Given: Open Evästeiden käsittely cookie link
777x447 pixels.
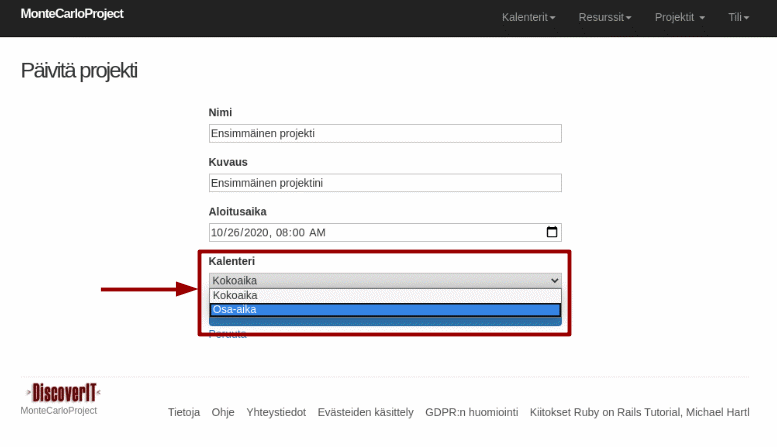Looking at the screenshot, I should 365,412.
